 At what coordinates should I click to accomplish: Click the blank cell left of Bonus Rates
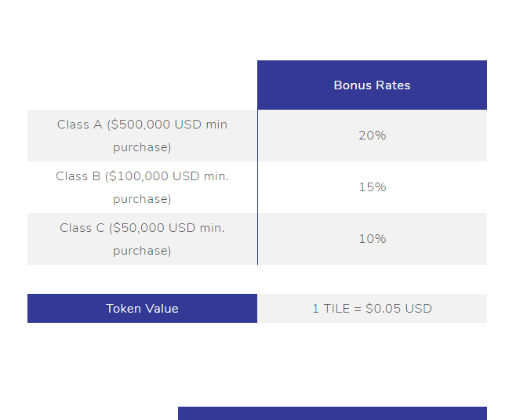coord(142,85)
